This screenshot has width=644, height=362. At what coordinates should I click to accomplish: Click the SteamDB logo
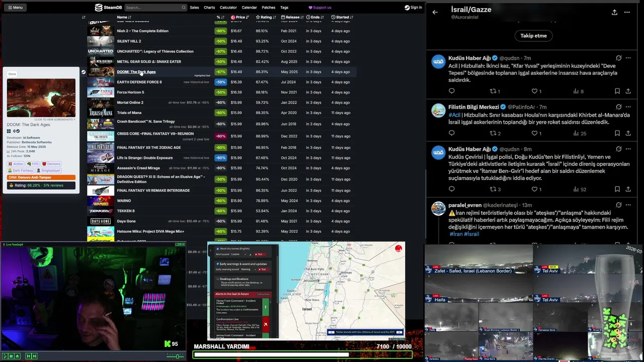click(x=109, y=8)
